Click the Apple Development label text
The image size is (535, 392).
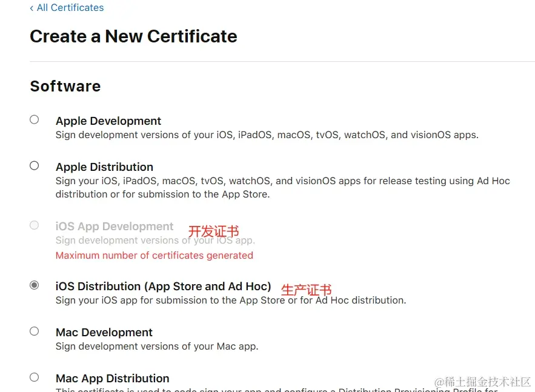(x=108, y=121)
